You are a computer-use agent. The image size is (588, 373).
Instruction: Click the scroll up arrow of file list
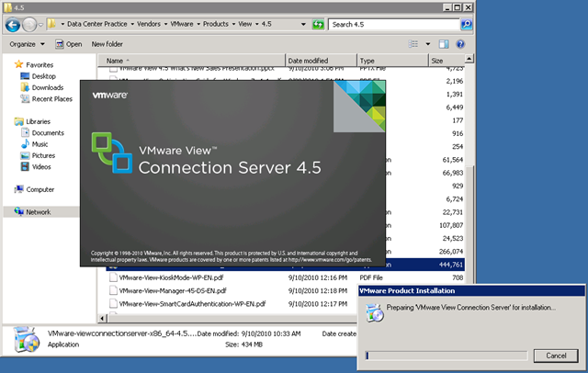click(x=469, y=59)
